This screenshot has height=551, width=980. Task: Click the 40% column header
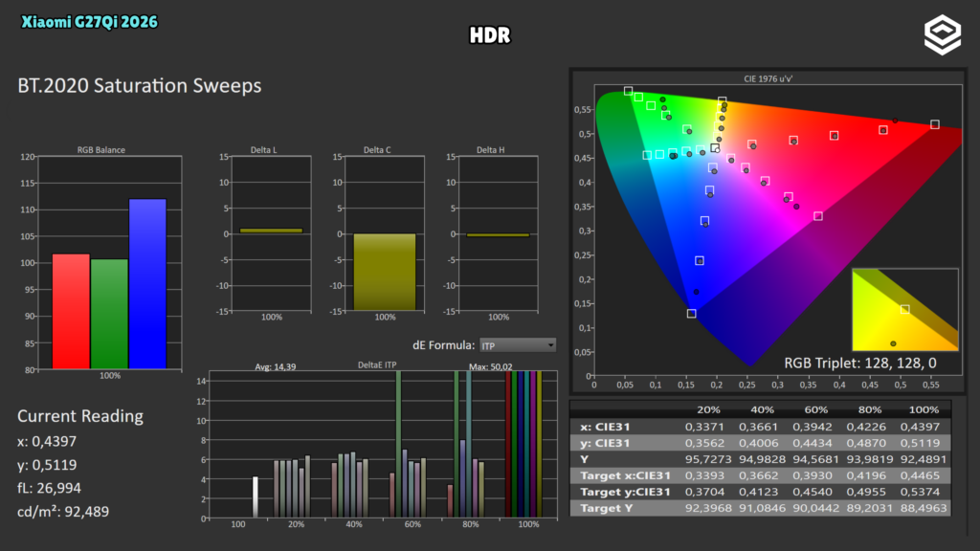coord(762,409)
